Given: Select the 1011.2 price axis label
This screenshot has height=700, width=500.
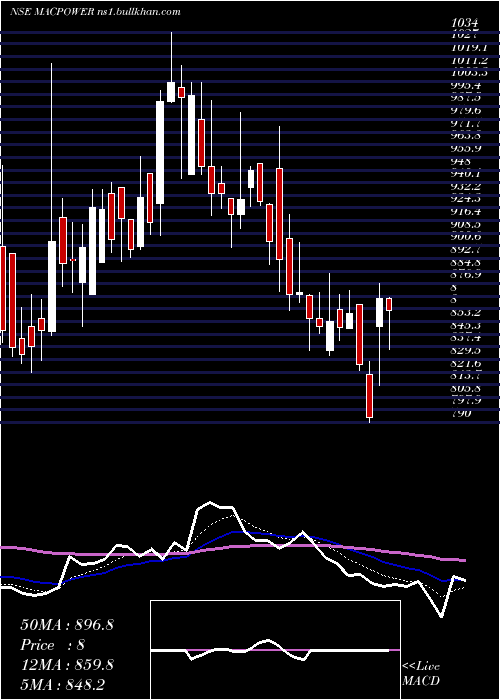Looking at the screenshot, I should (469, 60).
